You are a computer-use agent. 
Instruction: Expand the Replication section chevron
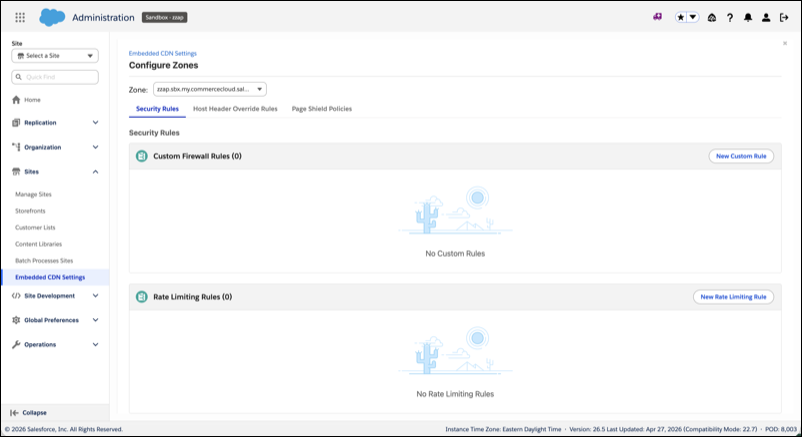coord(95,123)
